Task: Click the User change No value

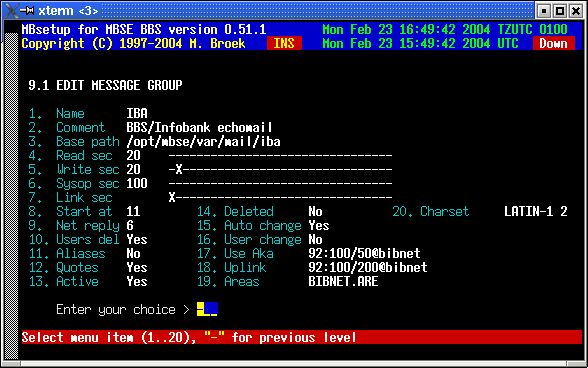Action: pyautogui.click(x=315, y=240)
